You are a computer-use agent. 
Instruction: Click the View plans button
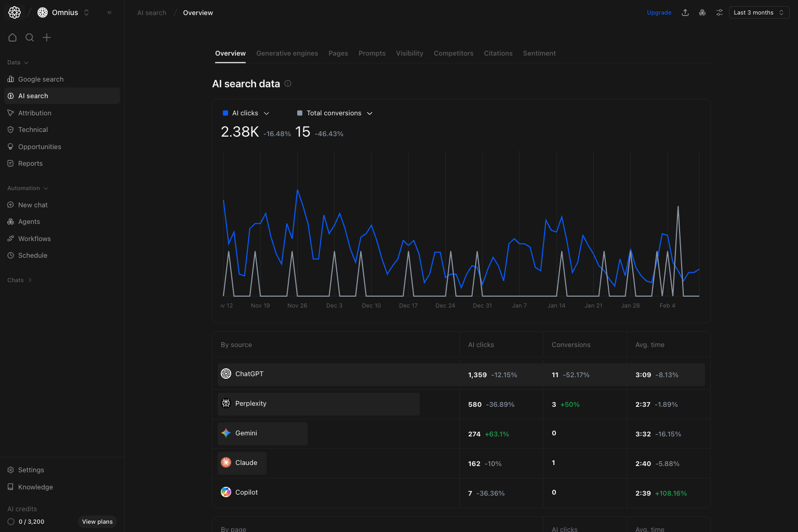click(x=97, y=522)
